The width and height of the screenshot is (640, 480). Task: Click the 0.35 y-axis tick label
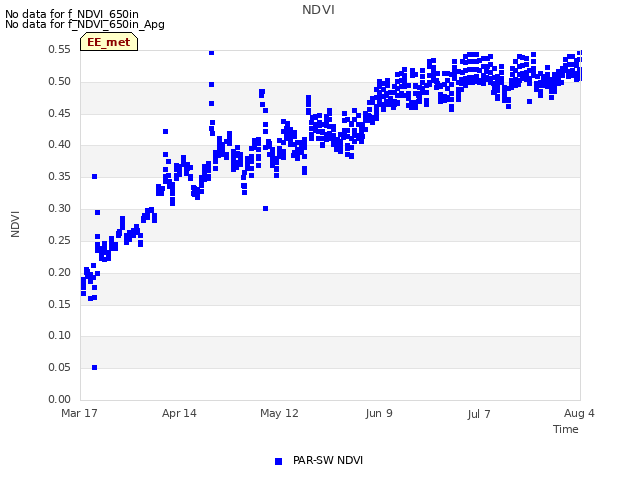click(x=59, y=177)
